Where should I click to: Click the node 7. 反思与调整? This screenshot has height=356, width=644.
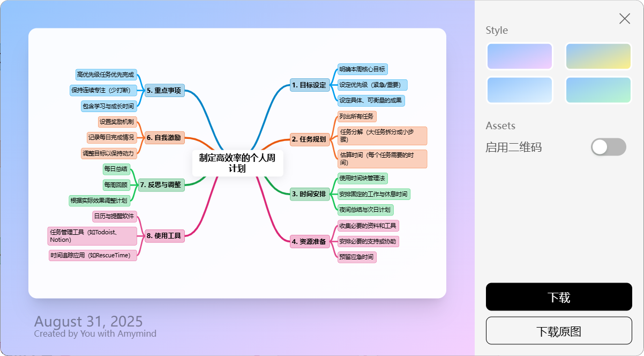161,185
